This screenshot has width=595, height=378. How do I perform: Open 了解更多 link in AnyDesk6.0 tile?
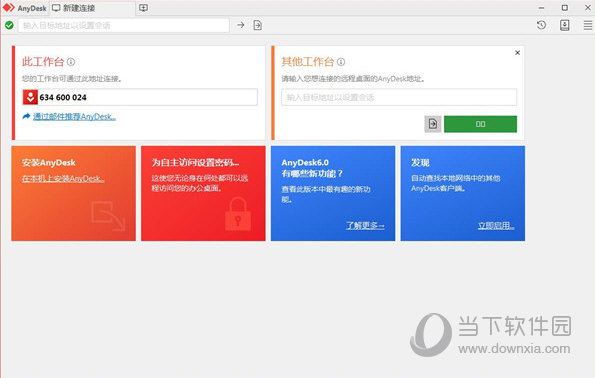point(365,225)
